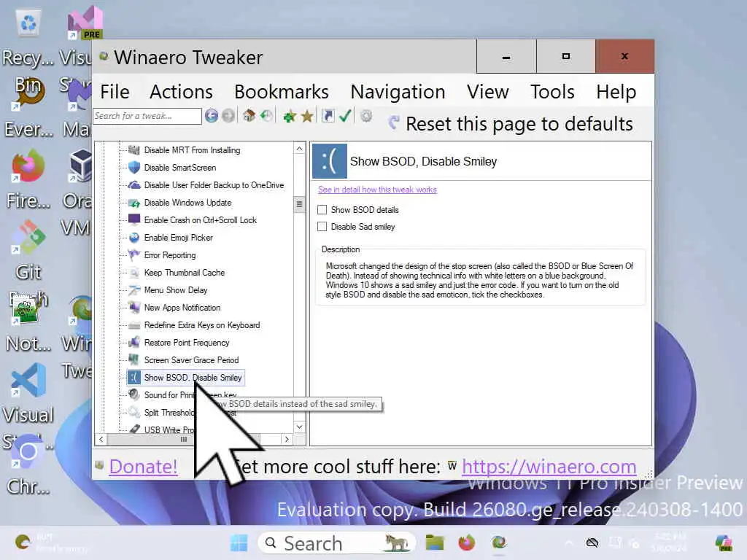Click the vertical scrollbar thumb in tree
Image resolution: width=747 pixels, height=560 pixels.
pyautogui.click(x=299, y=205)
